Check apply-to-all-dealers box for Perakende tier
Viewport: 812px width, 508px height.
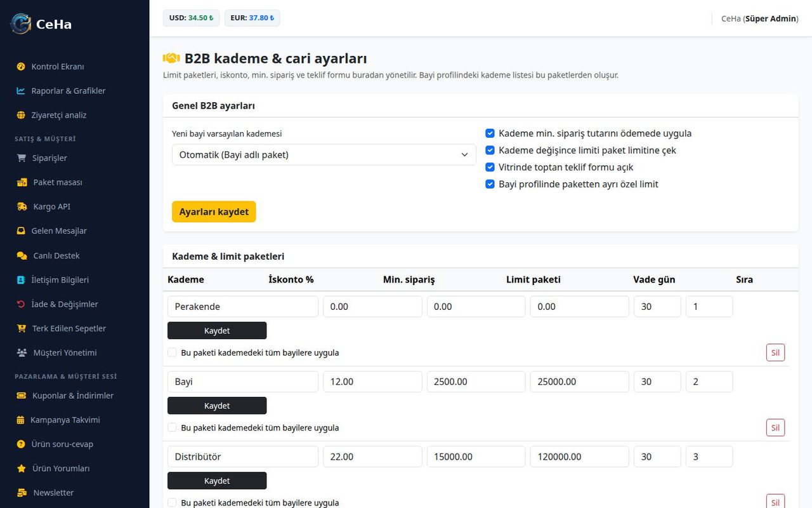click(x=172, y=352)
